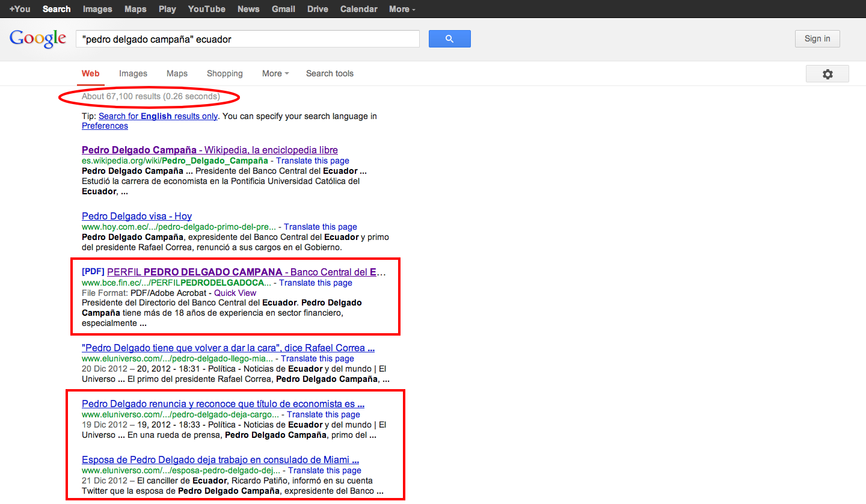Viewport: 866px width, 504px height.
Task: Translate the bce.fin.ec PDF result
Action: (316, 283)
